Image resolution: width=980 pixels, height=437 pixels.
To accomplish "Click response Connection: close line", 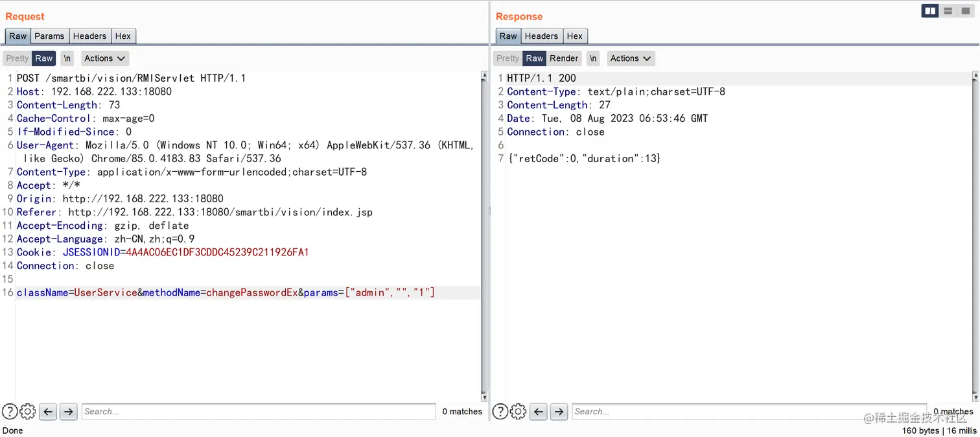I will click(555, 132).
